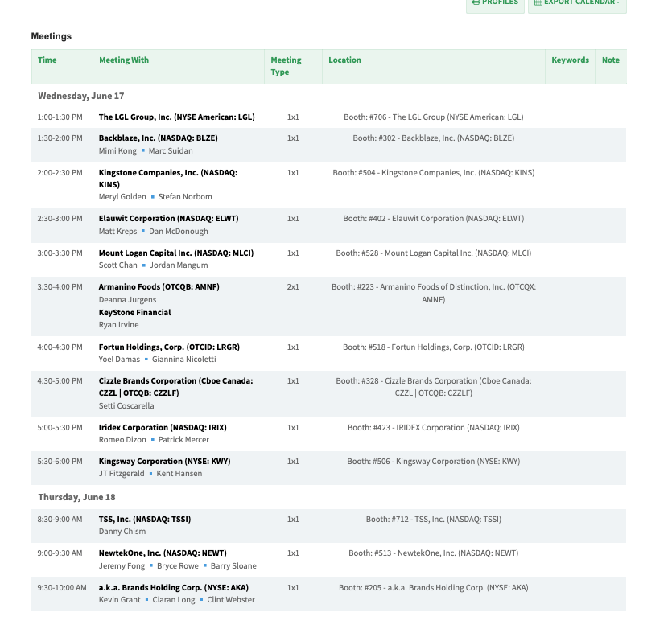Select attendee Mimi Kong
Image resolution: width=672 pixels, height=633 pixels.
click(117, 150)
